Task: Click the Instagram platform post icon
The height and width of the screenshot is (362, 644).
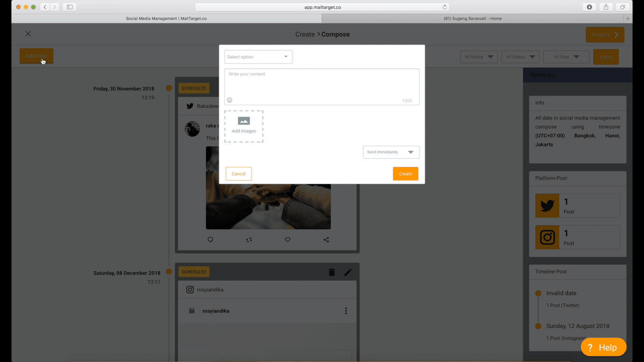Action: (547, 237)
